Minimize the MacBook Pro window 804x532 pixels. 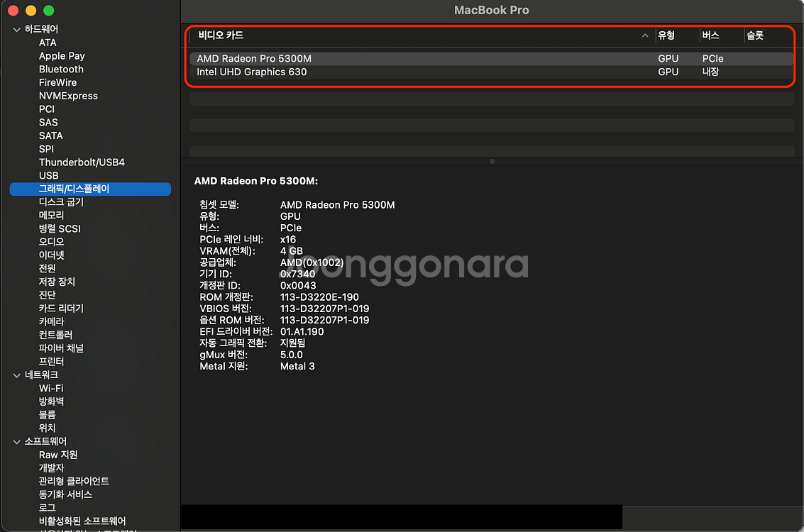click(x=31, y=10)
